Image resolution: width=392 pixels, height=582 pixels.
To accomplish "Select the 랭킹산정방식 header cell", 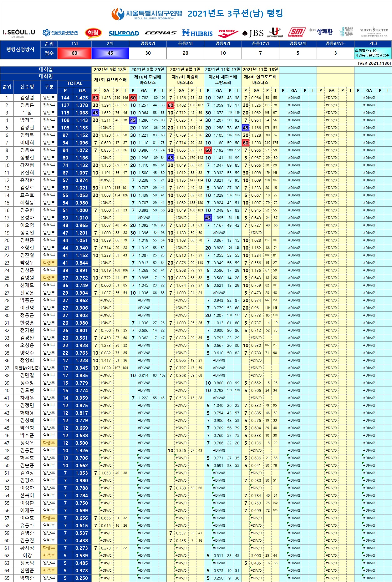I will (20, 49).
